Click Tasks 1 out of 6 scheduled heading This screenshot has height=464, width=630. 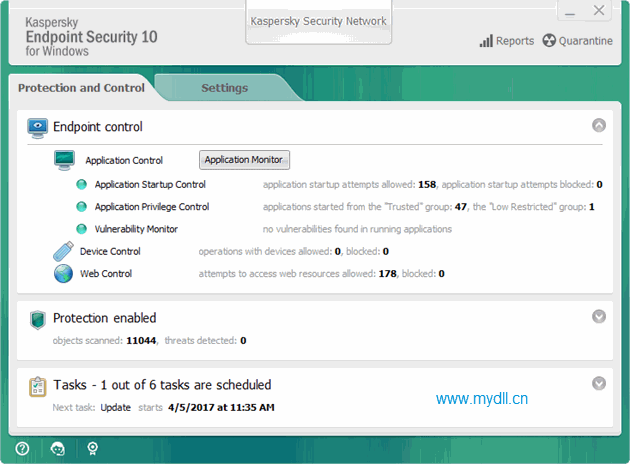point(162,385)
